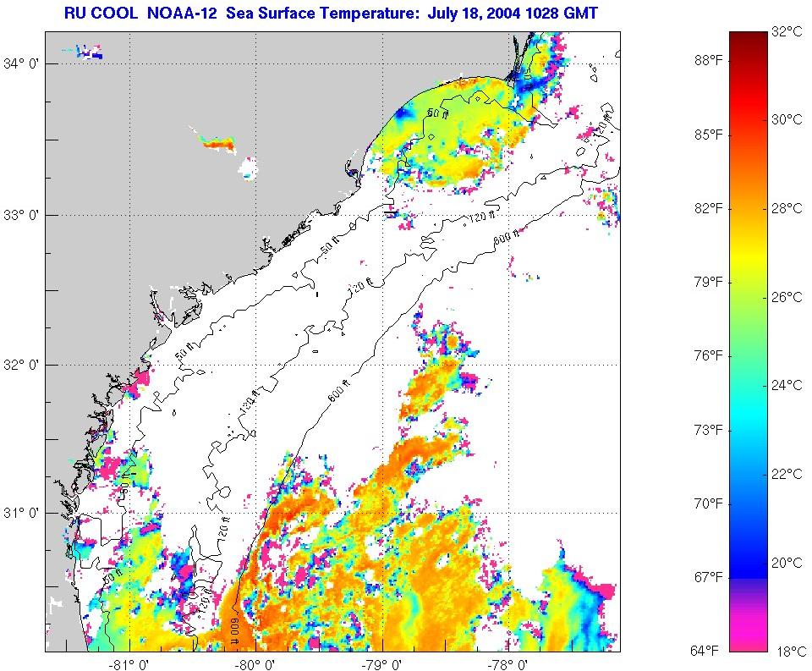The image size is (812, 671).
Task: Click the 76°F scale label
Action: (708, 356)
